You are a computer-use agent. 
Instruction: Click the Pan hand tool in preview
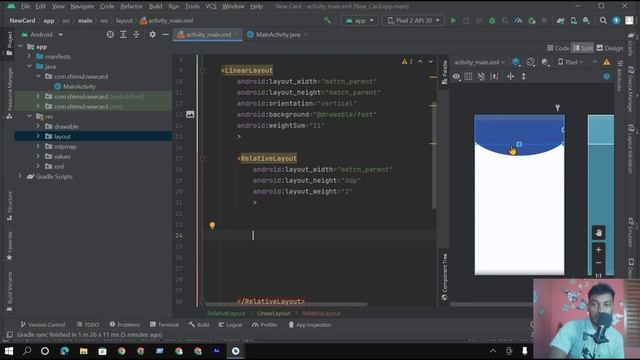pyautogui.click(x=598, y=233)
